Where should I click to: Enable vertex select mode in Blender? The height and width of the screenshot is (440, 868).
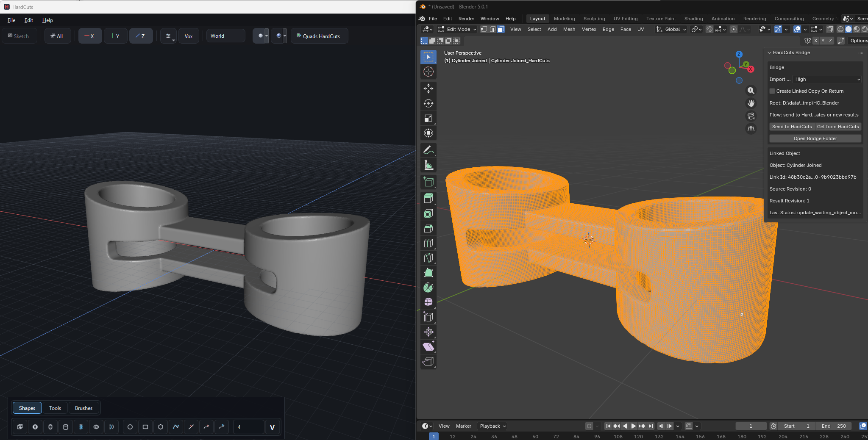coord(484,29)
